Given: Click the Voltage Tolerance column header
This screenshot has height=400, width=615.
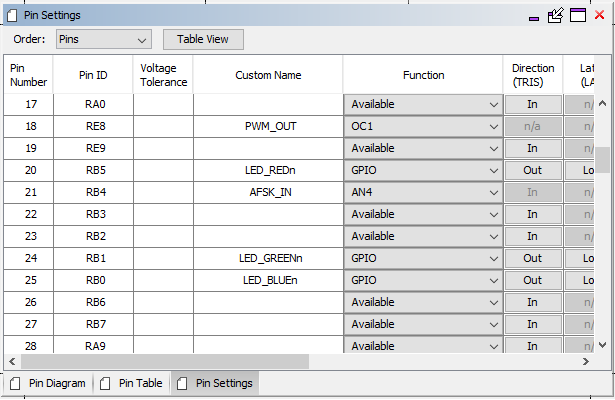Looking at the screenshot, I should point(163,75).
